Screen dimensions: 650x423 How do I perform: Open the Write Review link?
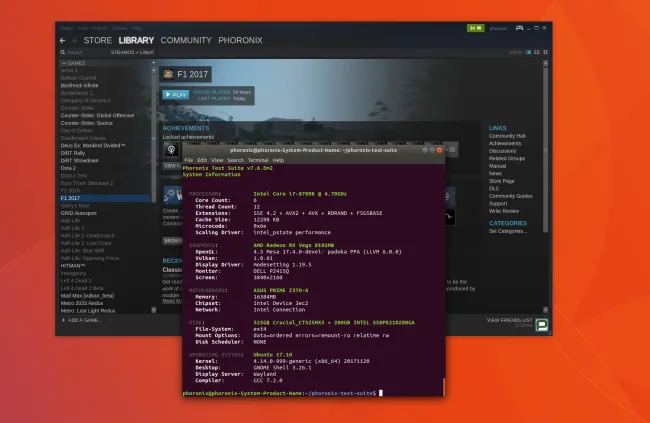504,211
